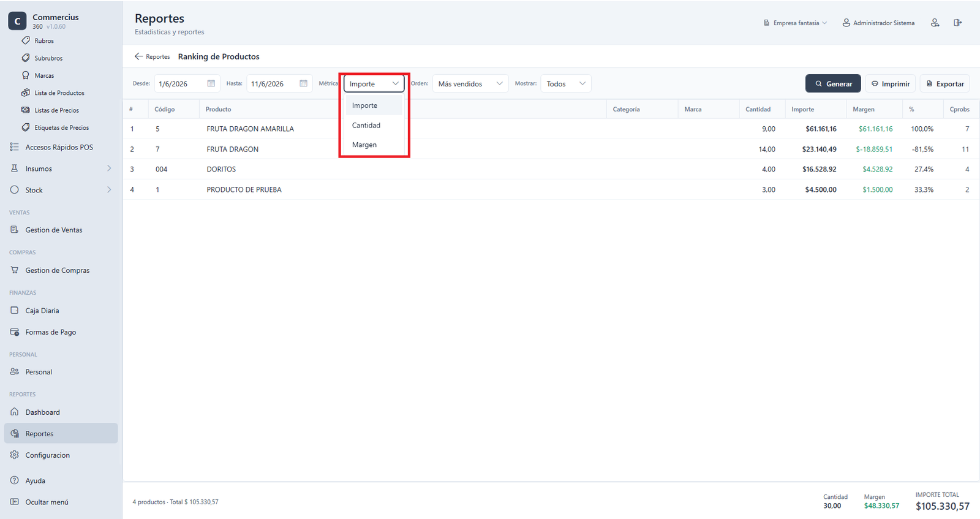Click the logout icon in header
The height and width of the screenshot is (519, 980).
pyautogui.click(x=957, y=23)
